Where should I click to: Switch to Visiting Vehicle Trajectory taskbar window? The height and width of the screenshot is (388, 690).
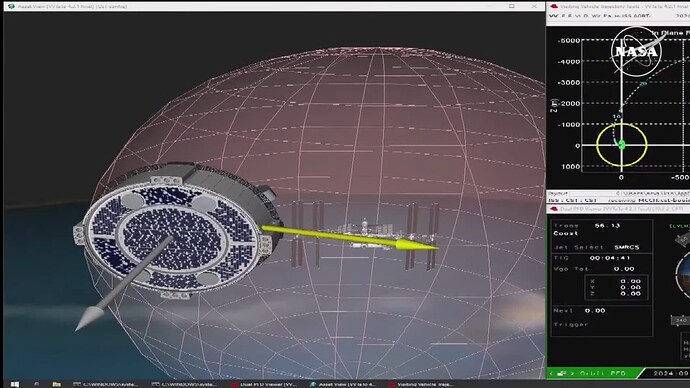click(x=421, y=384)
